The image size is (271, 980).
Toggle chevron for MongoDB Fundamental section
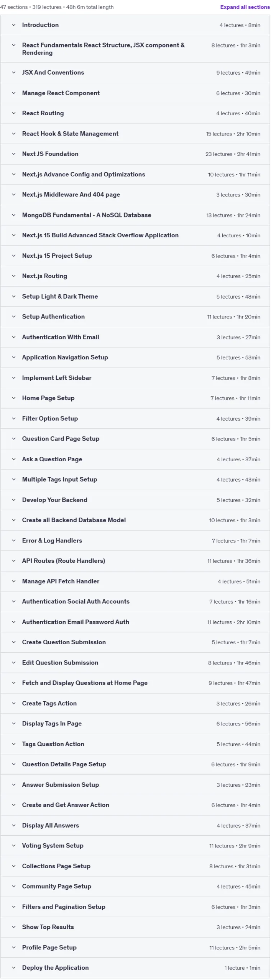tap(14, 215)
